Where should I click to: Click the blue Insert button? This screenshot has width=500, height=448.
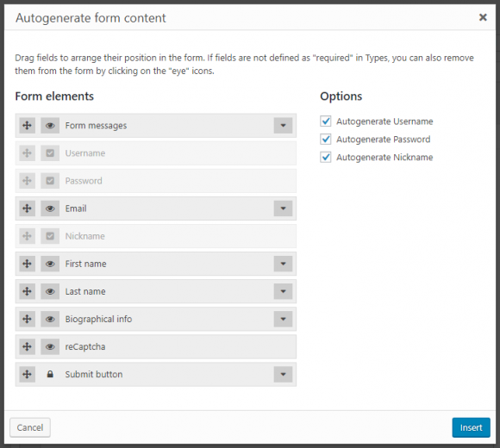tap(471, 427)
